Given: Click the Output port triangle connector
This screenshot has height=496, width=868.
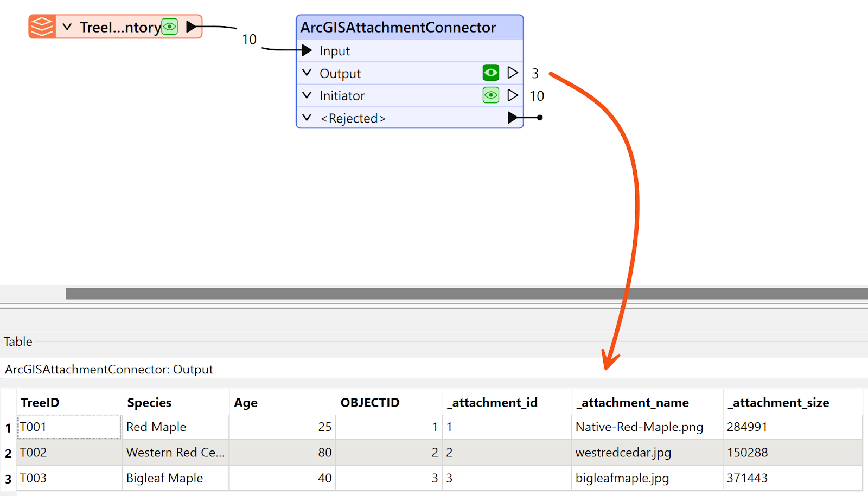Looking at the screenshot, I should click(x=513, y=73).
